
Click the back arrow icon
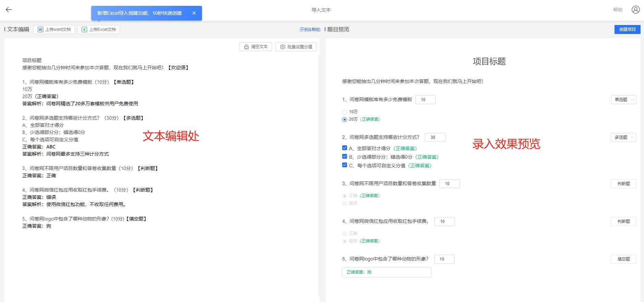(9, 10)
